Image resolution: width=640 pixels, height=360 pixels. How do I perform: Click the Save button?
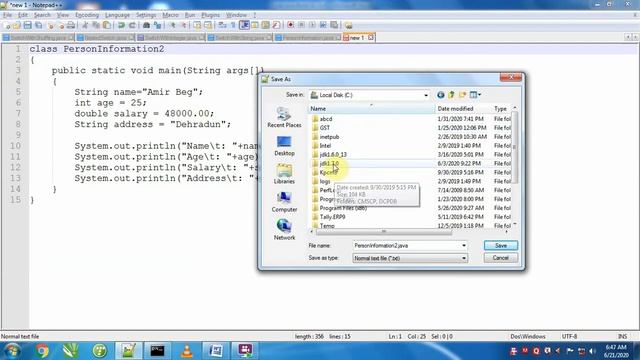tap(501, 245)
